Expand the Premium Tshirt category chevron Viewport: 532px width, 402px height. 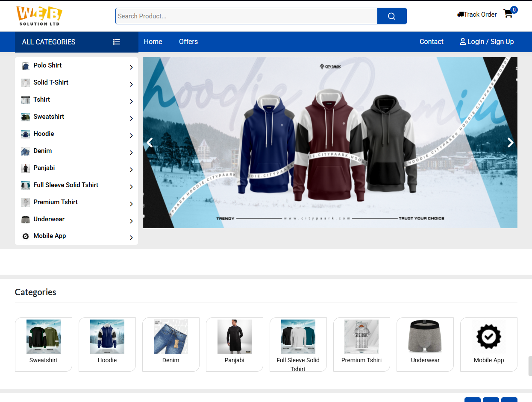[131, 204]
